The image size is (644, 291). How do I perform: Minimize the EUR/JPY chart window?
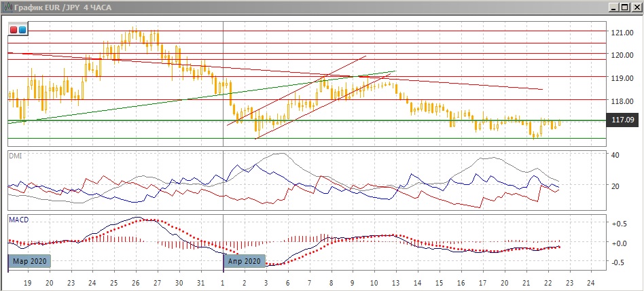(614, 7)
